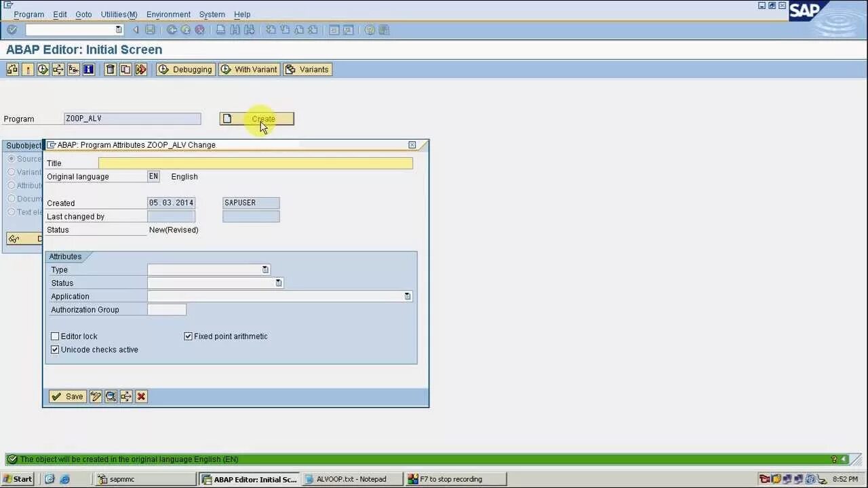Click the Create button next to Program

pyautogui.click(x=256, y=119)
